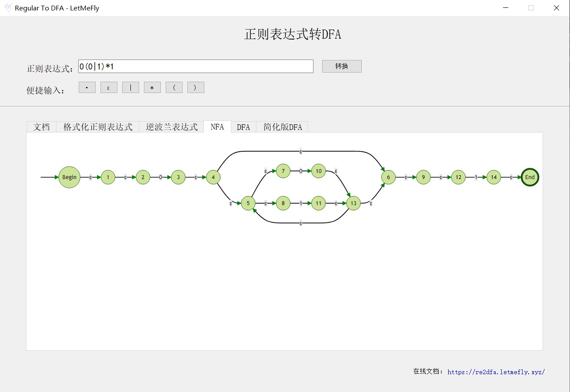Viewport: 570px width, 392px height.
Task: Select graph node 14
Action: click(493, 177)
